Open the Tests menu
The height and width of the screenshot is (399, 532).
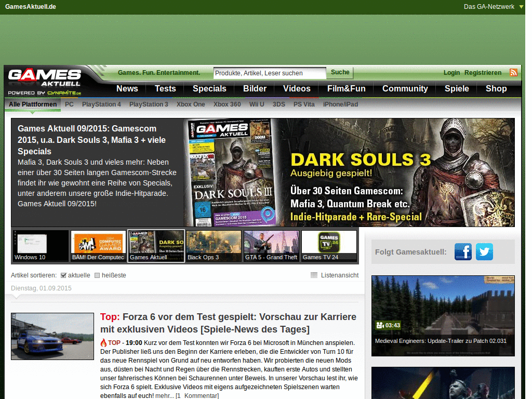(x=165, y=88)
